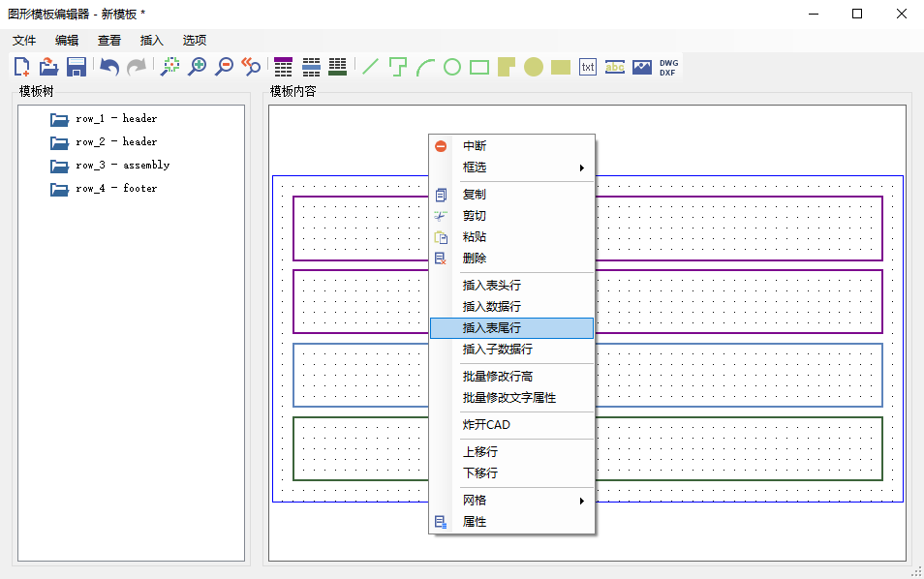Screen dimensions: 924x579
Task: Minimize the 图形模板编辑器 window
Action: pos(814,14)
